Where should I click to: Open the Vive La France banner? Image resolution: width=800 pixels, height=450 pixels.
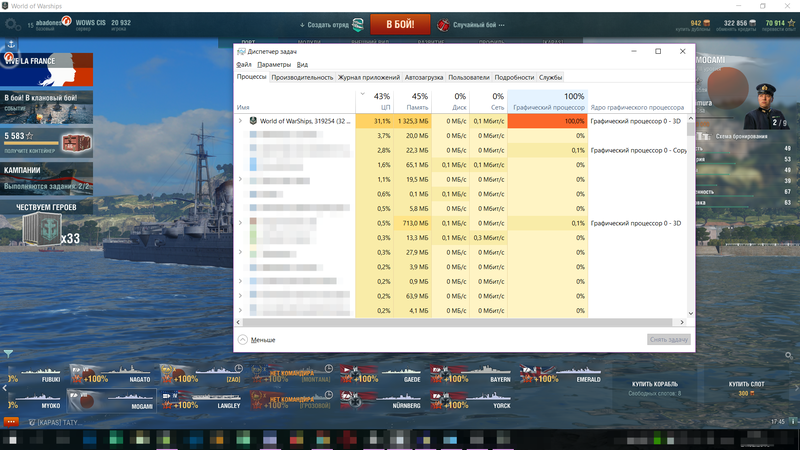46,69
